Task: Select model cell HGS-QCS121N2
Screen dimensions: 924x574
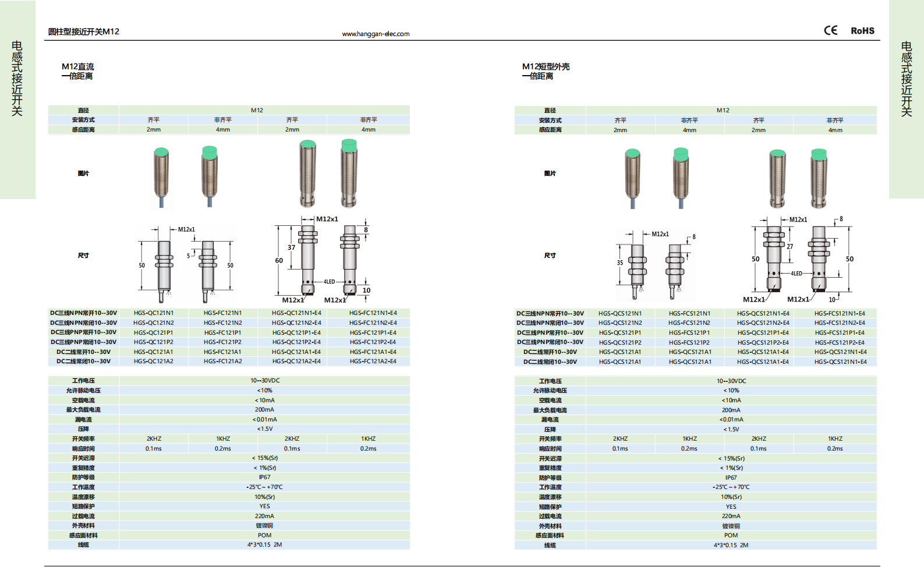Action: pos(620,323)
